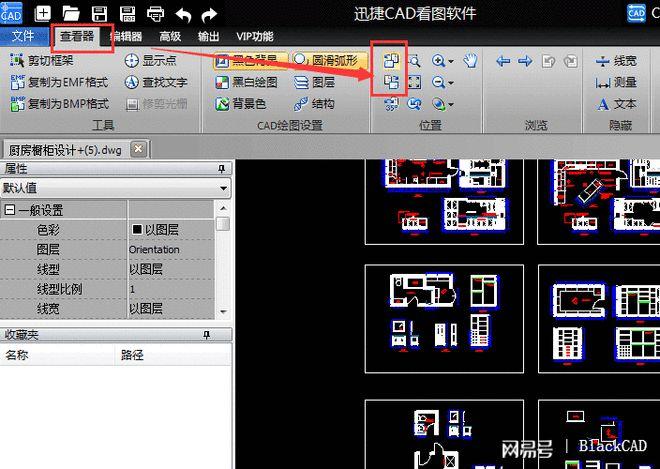This screenshot has height=469, width=660.
Task: Open the 文件 file menu
Action: [x=23, y=36]
